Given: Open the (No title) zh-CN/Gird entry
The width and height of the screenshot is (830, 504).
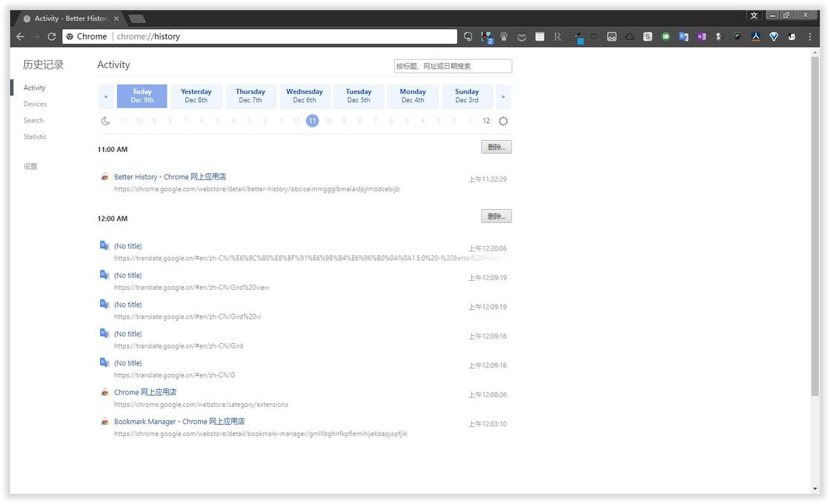Looking at the screenshot, I should tap(128, 334).
